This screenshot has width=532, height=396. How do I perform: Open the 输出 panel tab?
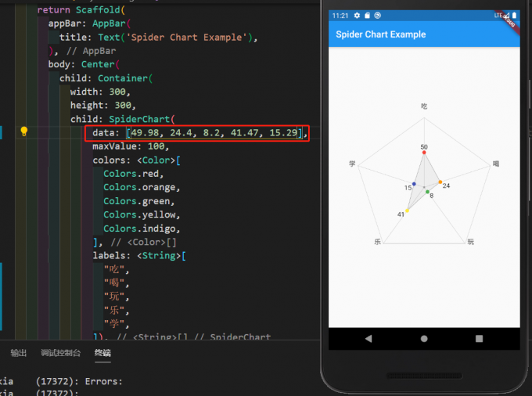[x=18, y=353]
